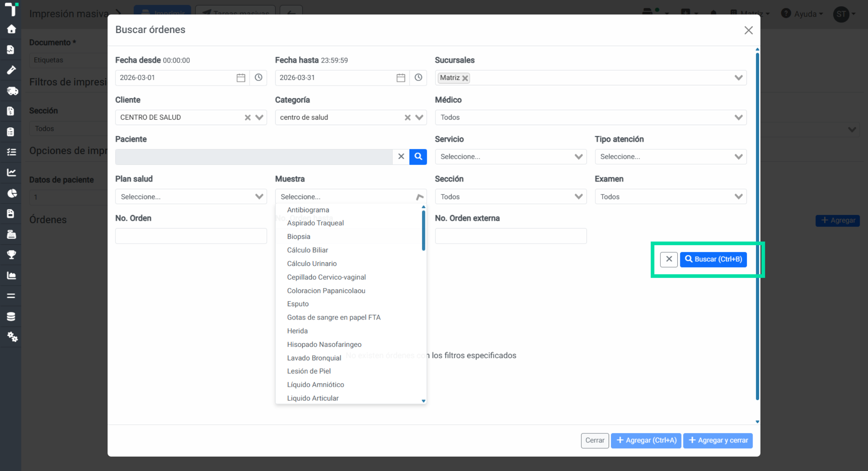The image size is (868, 471).
Task: Click the Agregar y cerrar button
Action: coord(718,440)
